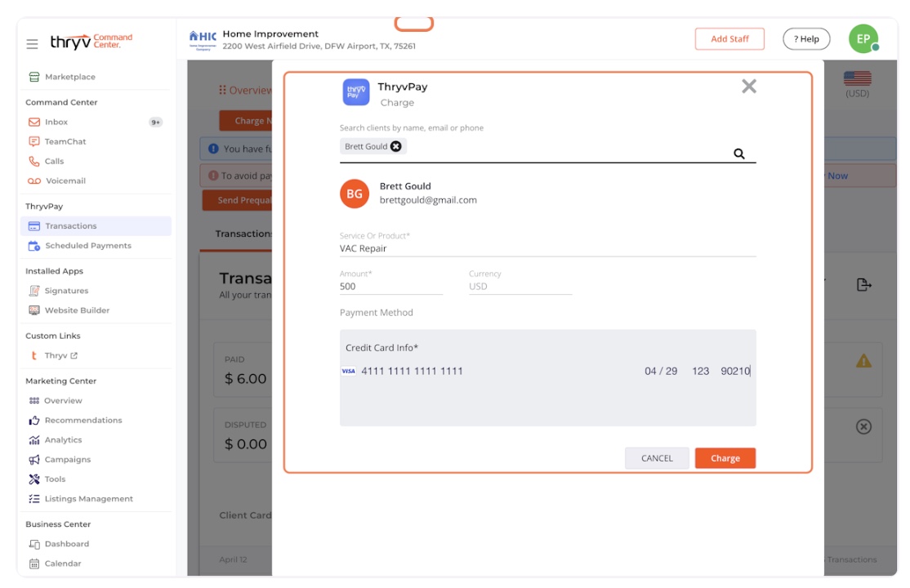910x588 pixels.
Task: Click the PAID $ 6.00 card
Action: click(243, 370)
